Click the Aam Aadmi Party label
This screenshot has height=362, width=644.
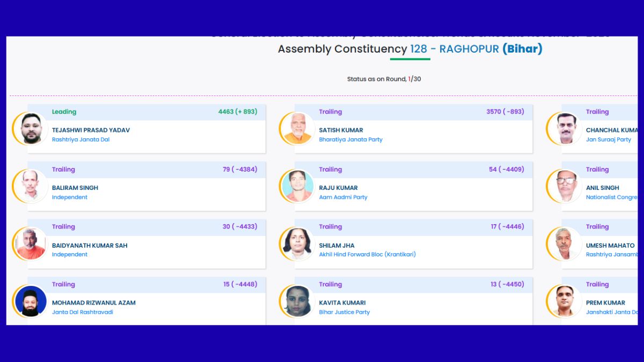[x=343, y=197]
